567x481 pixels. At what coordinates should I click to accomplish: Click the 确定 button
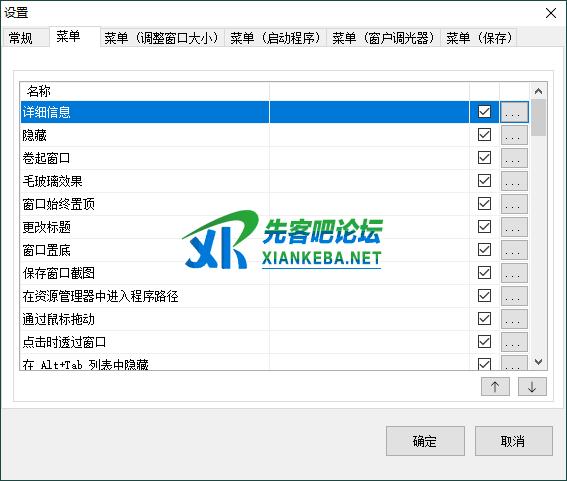point(425,441)
